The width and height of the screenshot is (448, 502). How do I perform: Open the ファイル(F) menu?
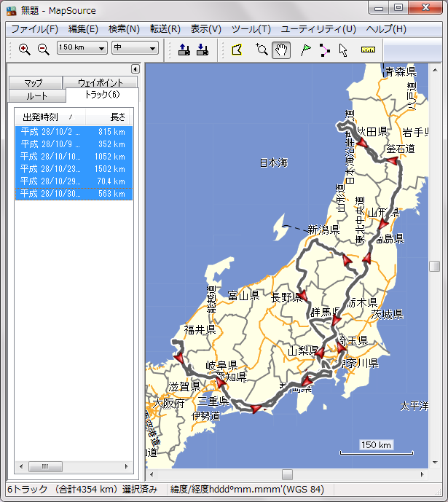click(34, 29)
